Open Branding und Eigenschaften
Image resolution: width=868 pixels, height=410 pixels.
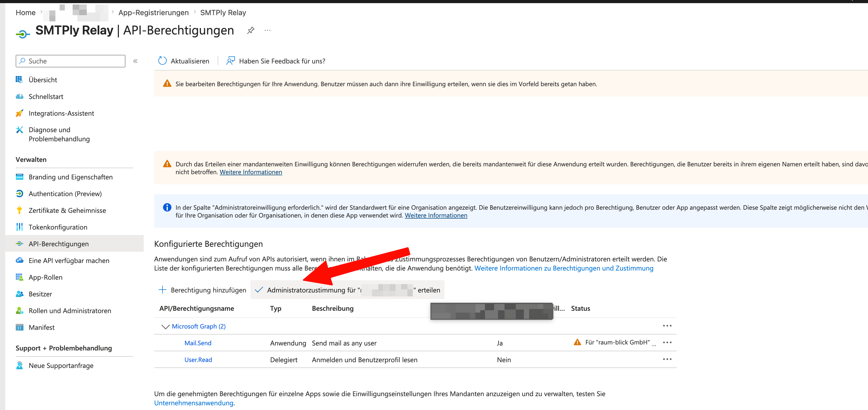click(x=71, y=177)
